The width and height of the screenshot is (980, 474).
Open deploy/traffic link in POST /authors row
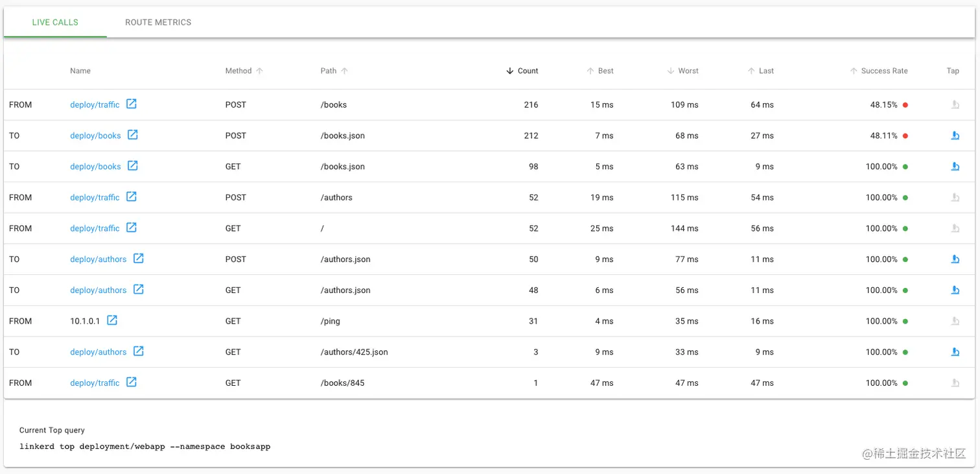pos(95,198)
